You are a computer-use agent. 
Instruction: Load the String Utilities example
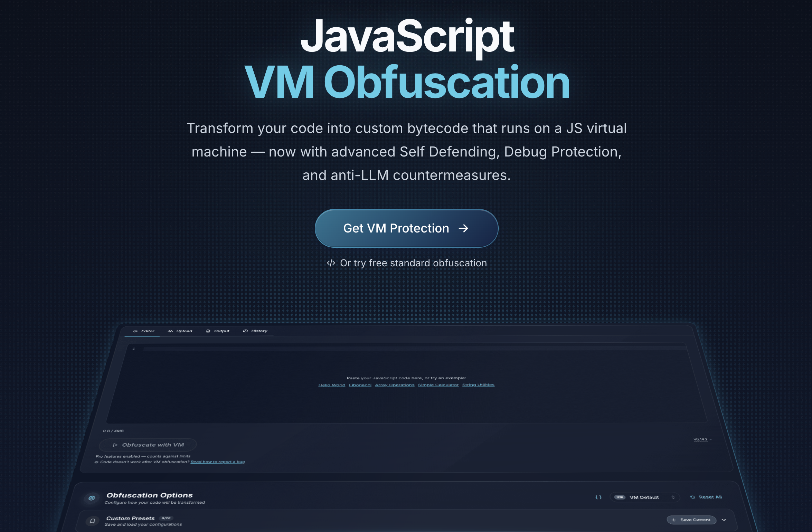478,385
